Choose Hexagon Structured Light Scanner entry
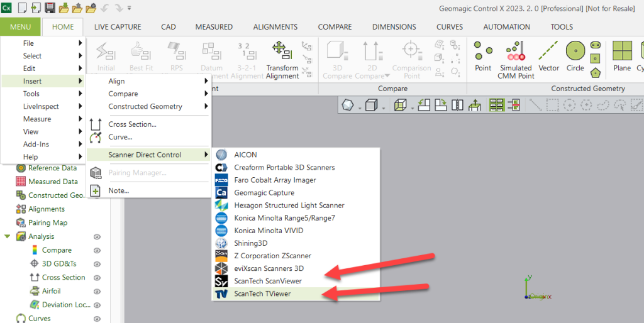The image size is (644, 323). coord(296,205)
